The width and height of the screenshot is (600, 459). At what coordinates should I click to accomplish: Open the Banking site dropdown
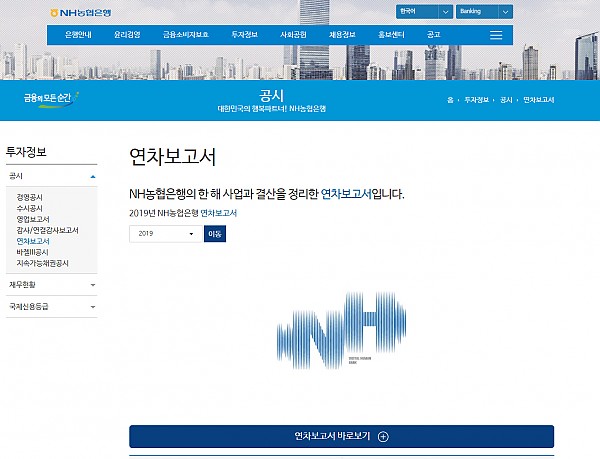coord(484,11)
